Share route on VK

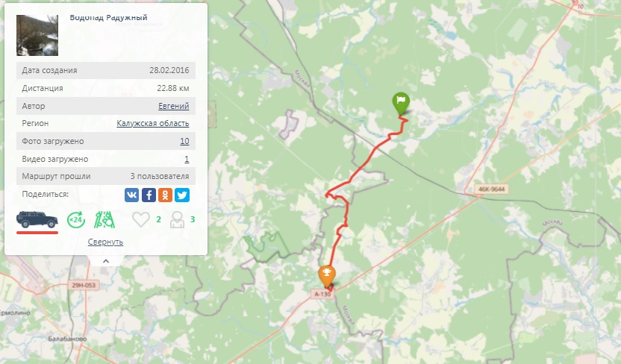[132, 195]
